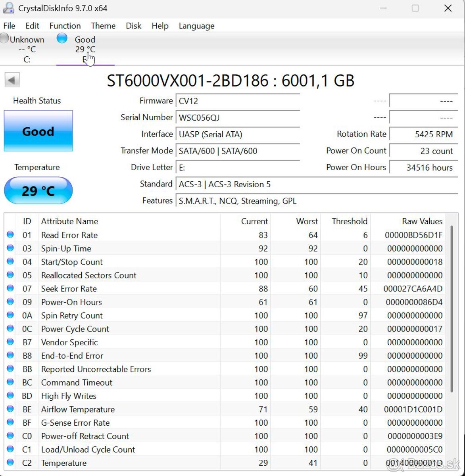This screenshot has height=476, width=465.
Task: Select the gray Unknown status circle for drive C:
Action: (x=4, y=38)
